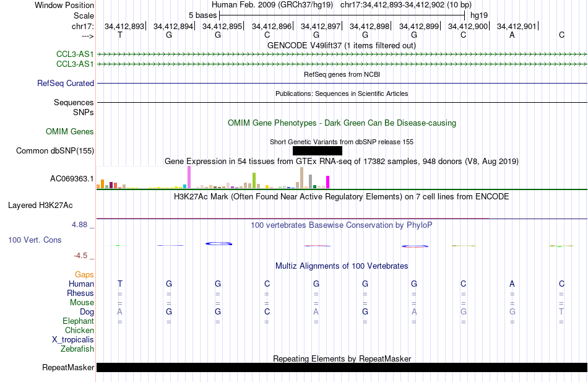Open the Repeating Elements by RepeatMasker title

click(342, 358)
